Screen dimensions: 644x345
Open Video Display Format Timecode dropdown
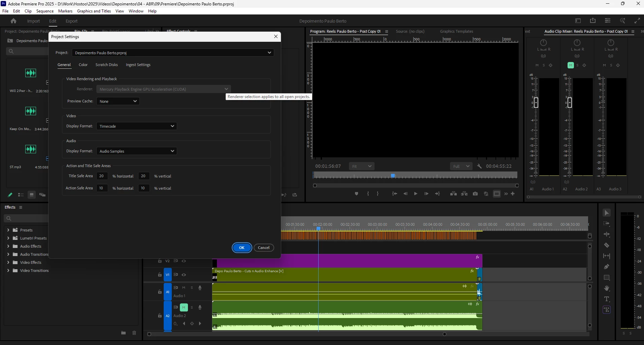pyautogui.click(x=136, y=126)
